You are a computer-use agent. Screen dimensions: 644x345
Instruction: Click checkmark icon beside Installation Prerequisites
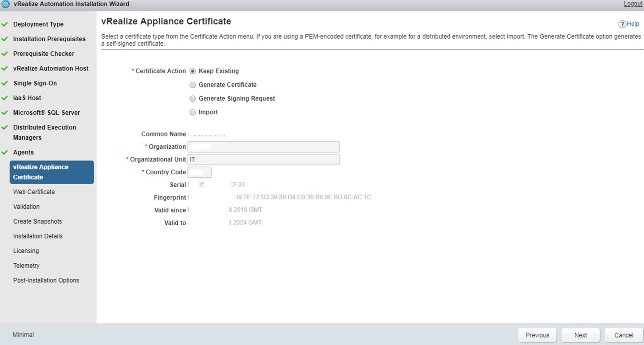[x=5, y=39]
